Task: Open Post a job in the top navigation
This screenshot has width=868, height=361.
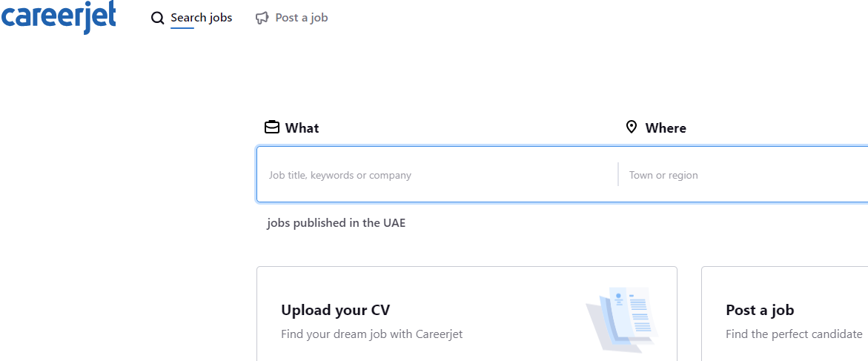Action: point(301,18)
